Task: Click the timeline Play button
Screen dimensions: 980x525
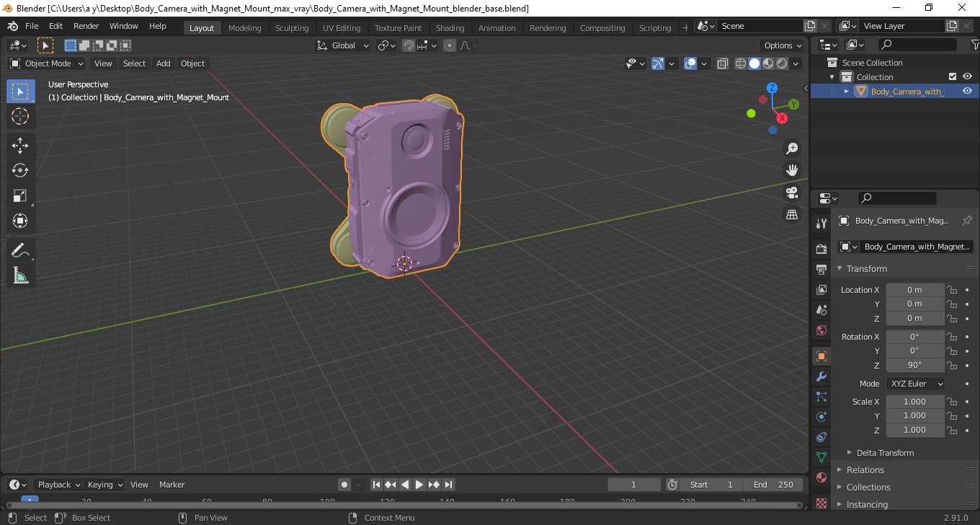Action: point(419,485)
